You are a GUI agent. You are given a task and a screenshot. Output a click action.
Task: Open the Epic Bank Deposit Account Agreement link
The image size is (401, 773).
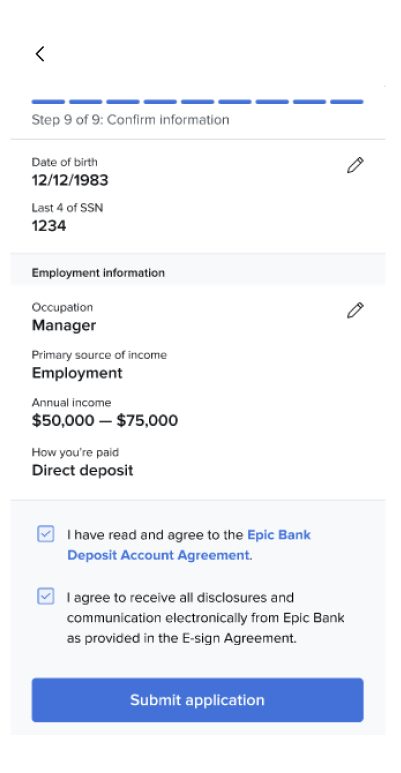(x=189, y=545)
